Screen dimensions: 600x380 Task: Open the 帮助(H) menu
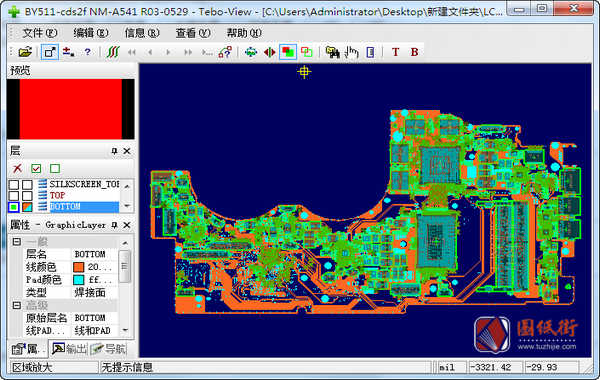244,33
